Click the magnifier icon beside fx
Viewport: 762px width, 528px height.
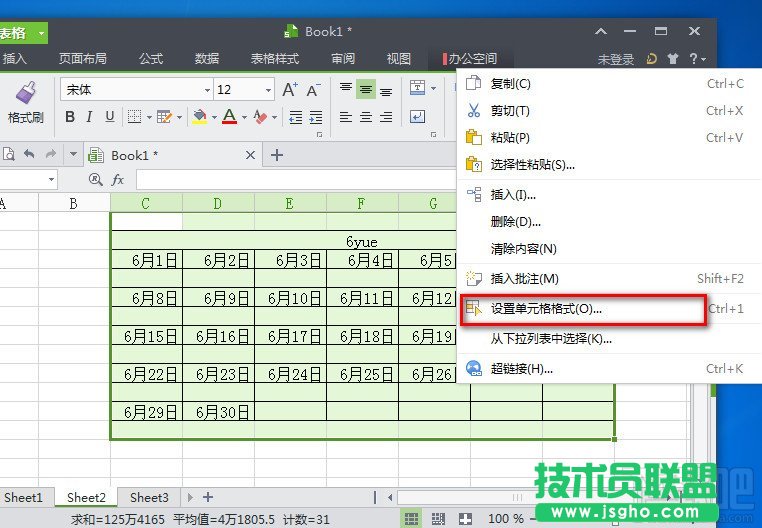tap(96, 180)
